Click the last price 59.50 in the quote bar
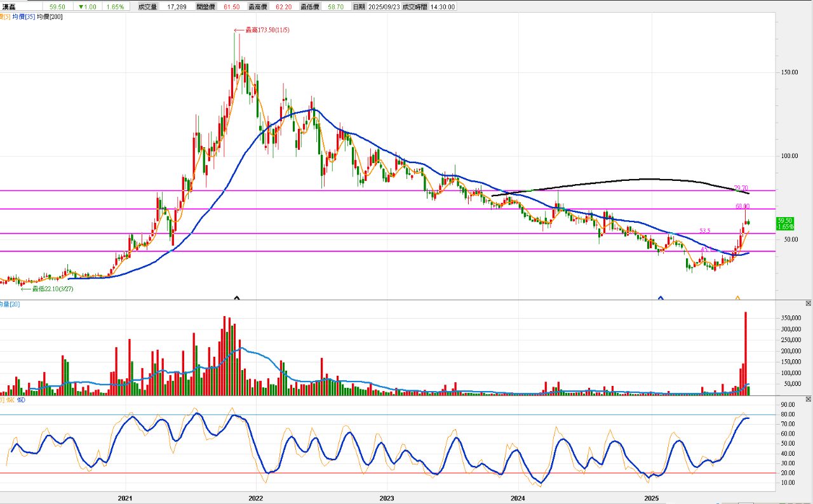 point(58,6)
